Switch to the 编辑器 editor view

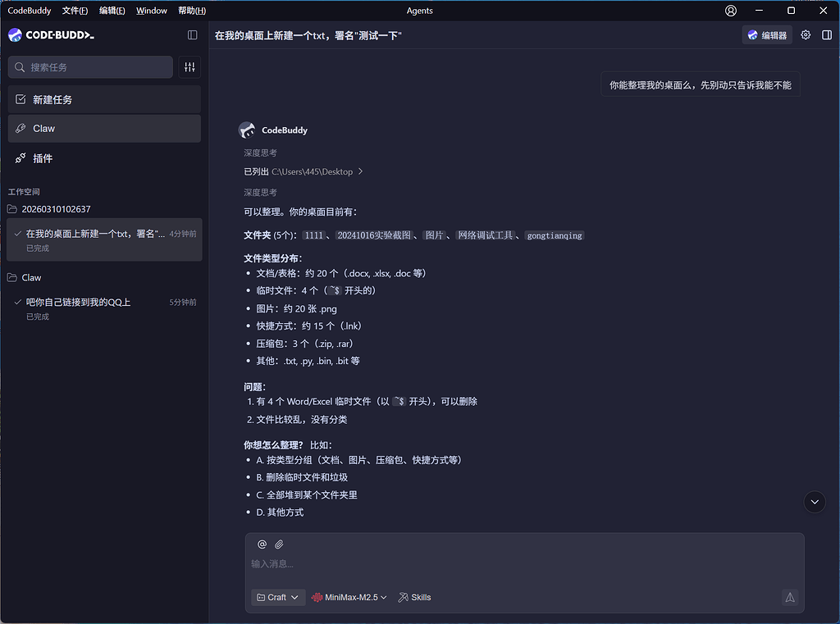tap(767, 35)
